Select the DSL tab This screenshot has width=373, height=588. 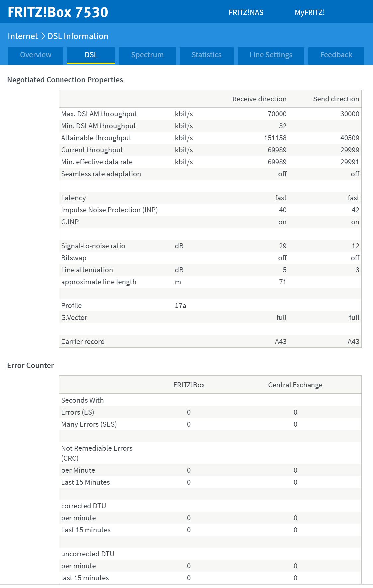pos(91,55)
